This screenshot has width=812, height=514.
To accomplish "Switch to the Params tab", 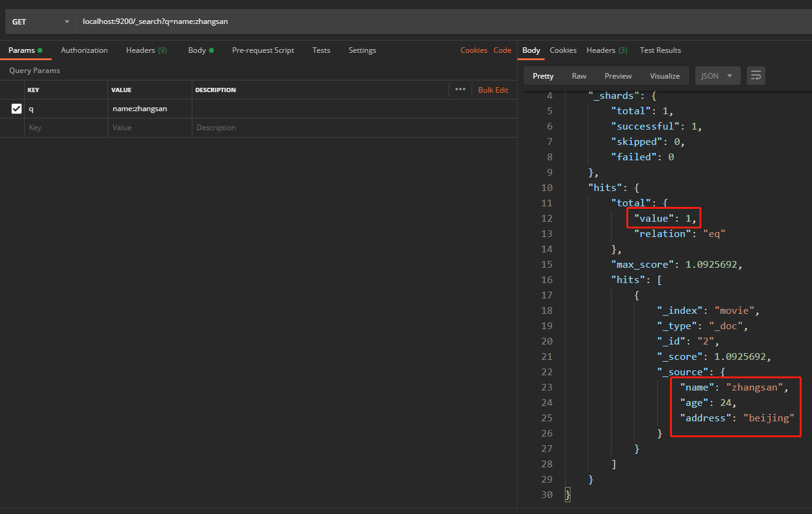I will tap(25, 50).
